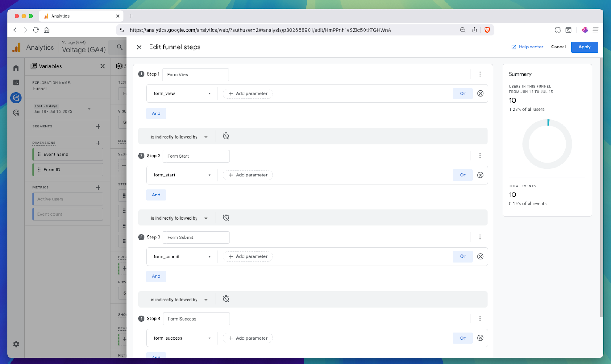Add And condition group to Step 3
The height and width of the screenshot is (364, 611).
pyautogui.click(x=156, y=276)
